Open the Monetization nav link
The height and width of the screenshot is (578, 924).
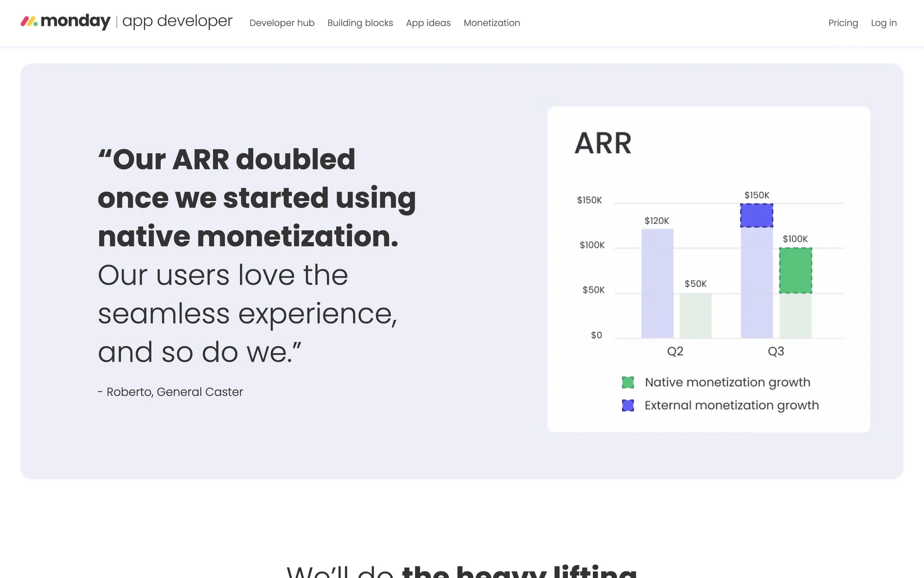(491, 23)
